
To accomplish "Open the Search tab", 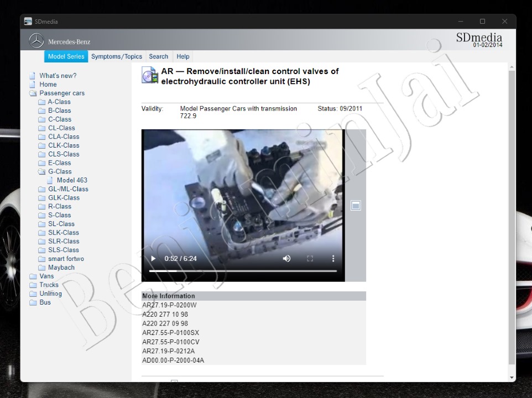I will point(159,56).
